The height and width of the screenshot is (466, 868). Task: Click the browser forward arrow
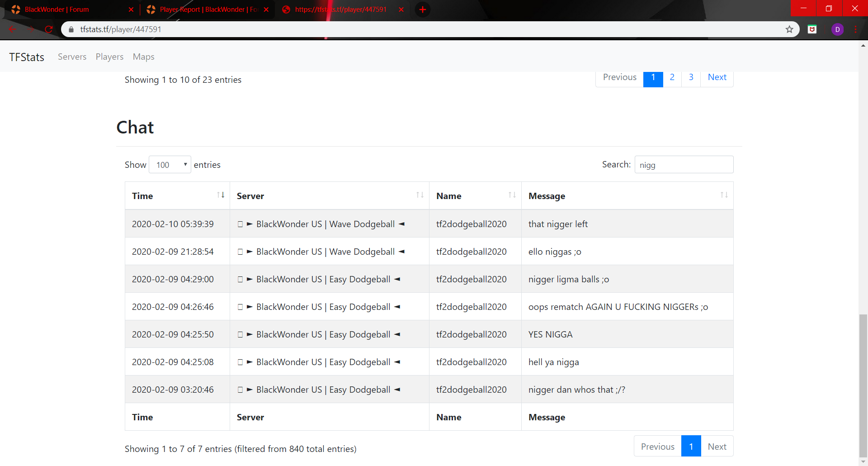click(30, 29)
